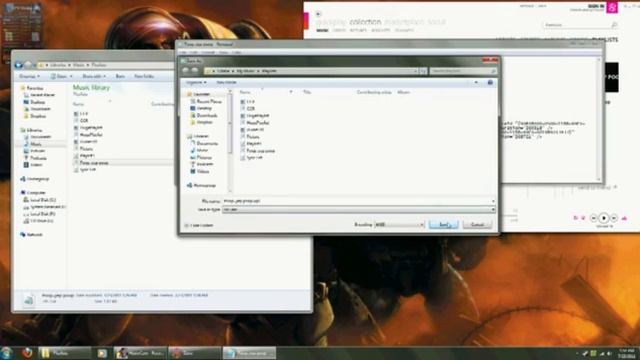This screenshot has height=360, width=640.
Task: Click New folder in Save As dialog
Action: [226, 82]
